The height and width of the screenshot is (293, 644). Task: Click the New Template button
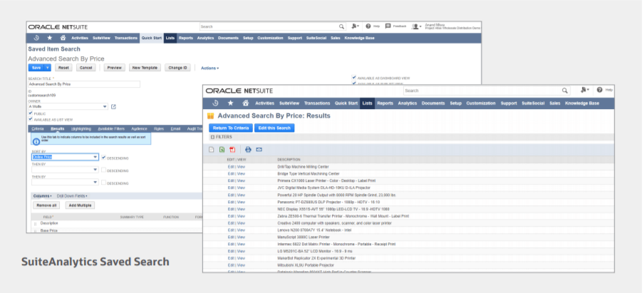[x=145, y=68]
